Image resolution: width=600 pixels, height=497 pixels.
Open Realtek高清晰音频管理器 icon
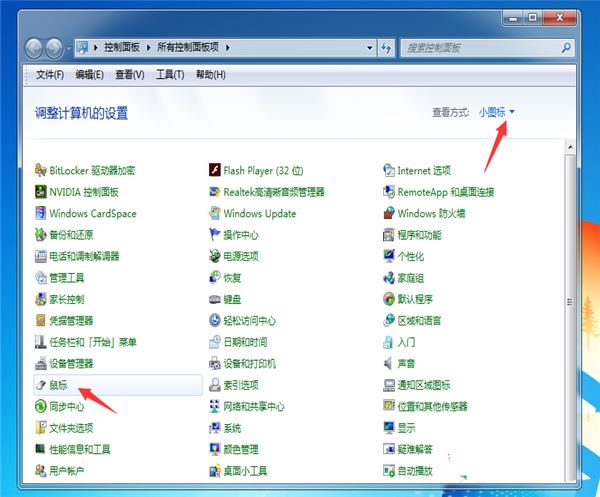[x=215, y=192]
